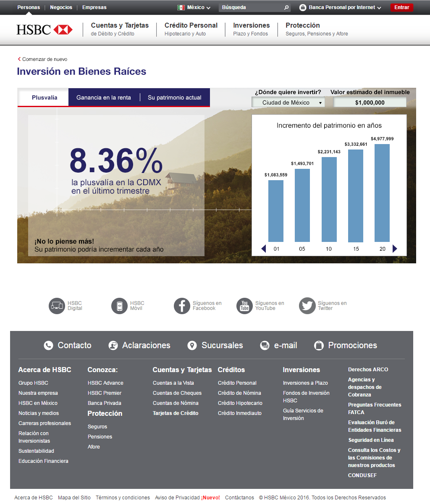Click the red back chevron beside Comenzar de nuevo
The width and height of the screenshot is (430, 504).
19,59
